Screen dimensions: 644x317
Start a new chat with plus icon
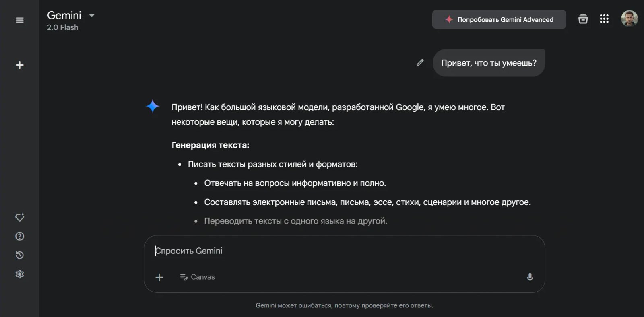[x=19, y=65]
